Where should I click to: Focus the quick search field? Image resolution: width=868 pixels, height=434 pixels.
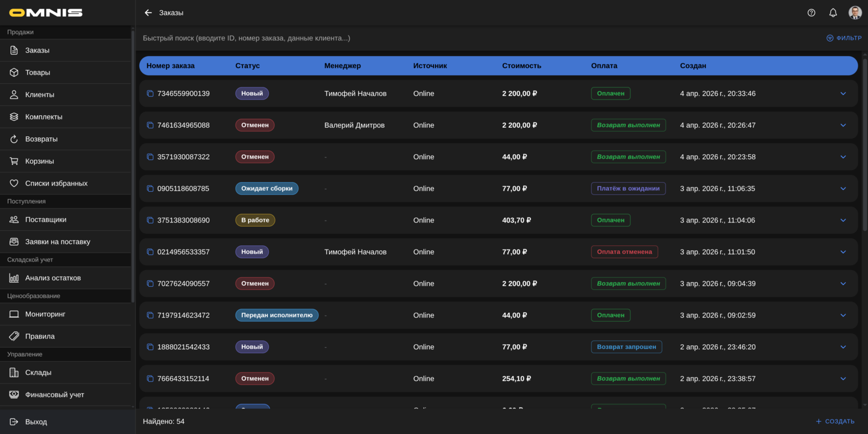coord(422,38)
